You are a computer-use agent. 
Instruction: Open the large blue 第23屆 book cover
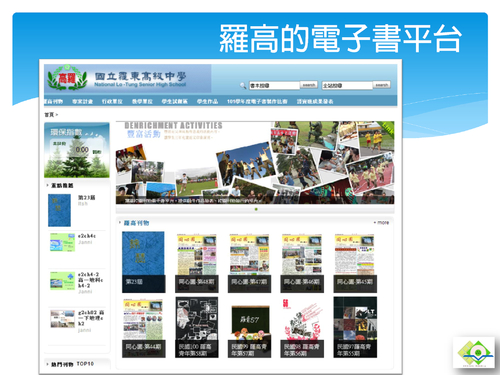coord(143,262)
